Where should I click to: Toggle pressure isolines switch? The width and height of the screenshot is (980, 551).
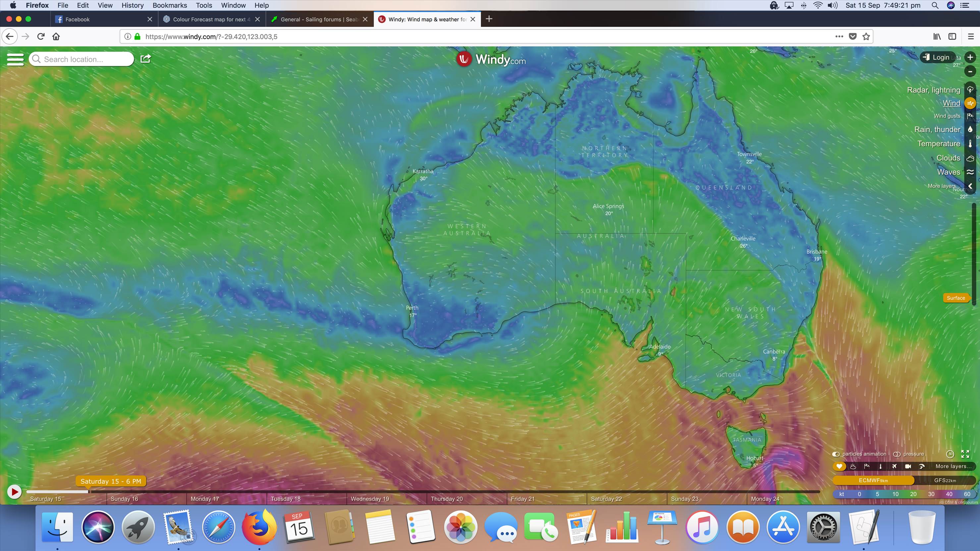point(897,454)
